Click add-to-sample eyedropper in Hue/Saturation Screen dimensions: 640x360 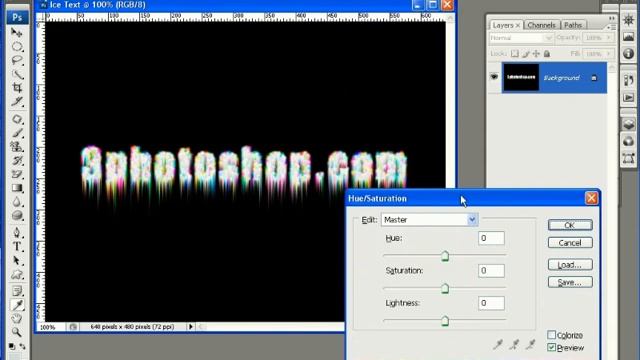coord(514,345)
